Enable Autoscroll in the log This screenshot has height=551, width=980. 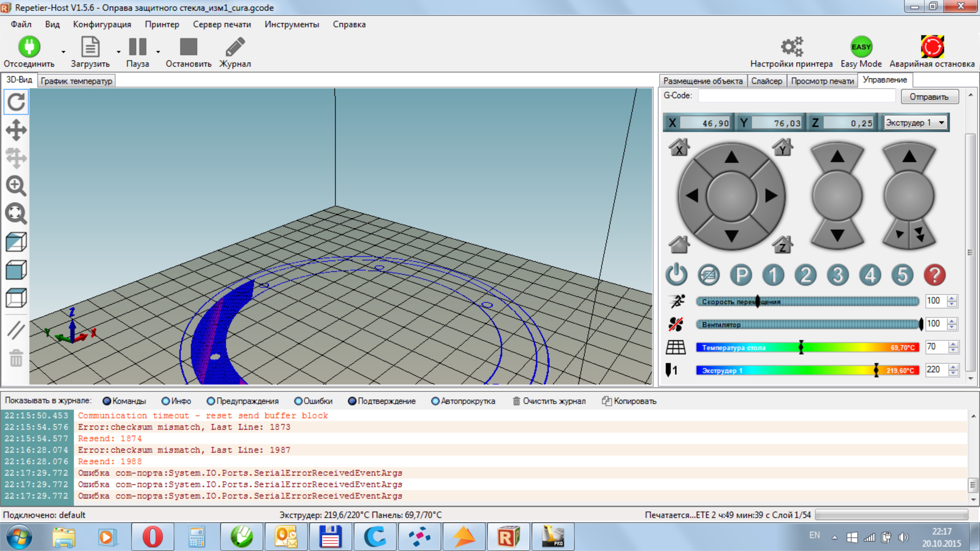click(x=435, y=401)
